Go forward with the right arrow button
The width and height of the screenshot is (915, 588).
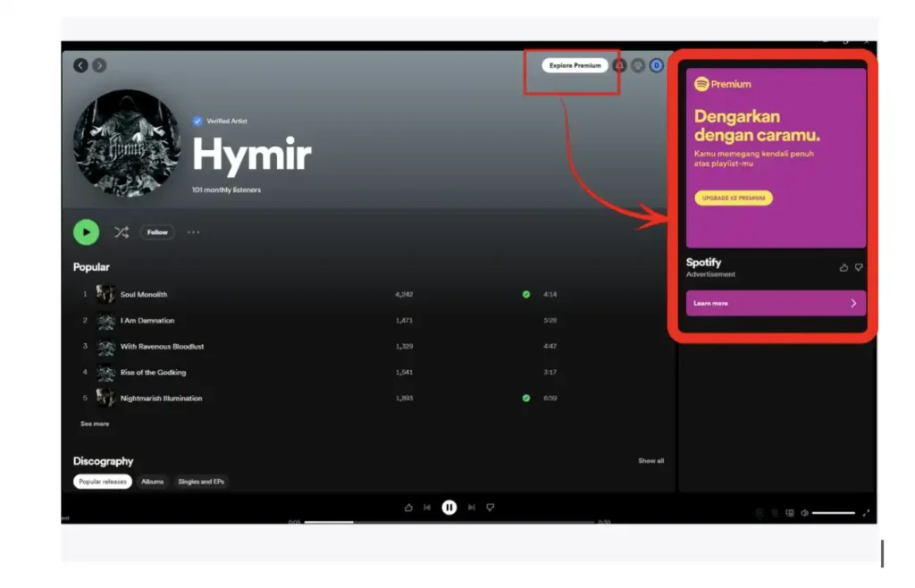[x=99, y=65]
